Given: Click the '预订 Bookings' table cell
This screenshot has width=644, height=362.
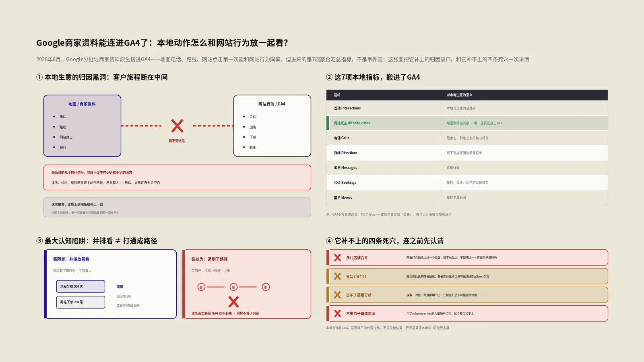Looking at the screenshot, I should [384, 183].
